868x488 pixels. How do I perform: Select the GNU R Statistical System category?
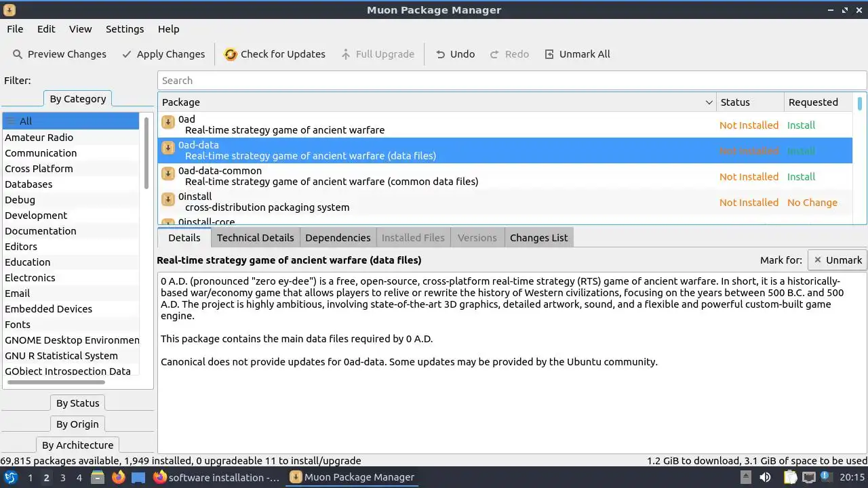point(71,356)
